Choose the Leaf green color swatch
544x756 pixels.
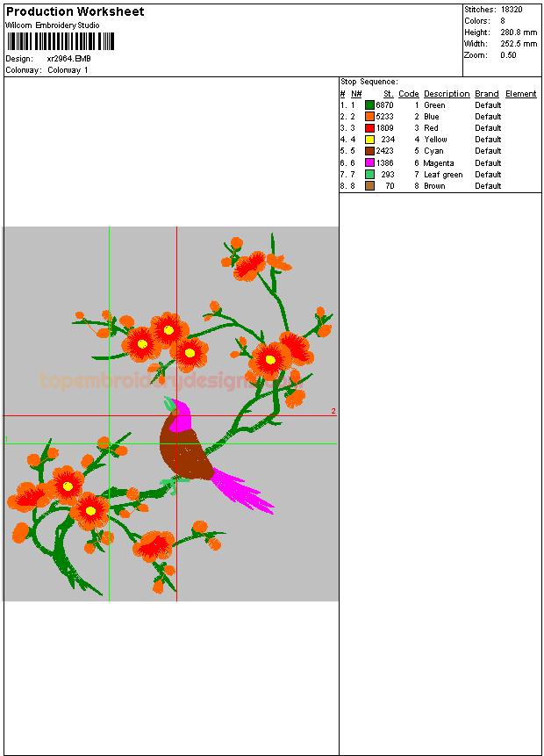tap(370, 175)
